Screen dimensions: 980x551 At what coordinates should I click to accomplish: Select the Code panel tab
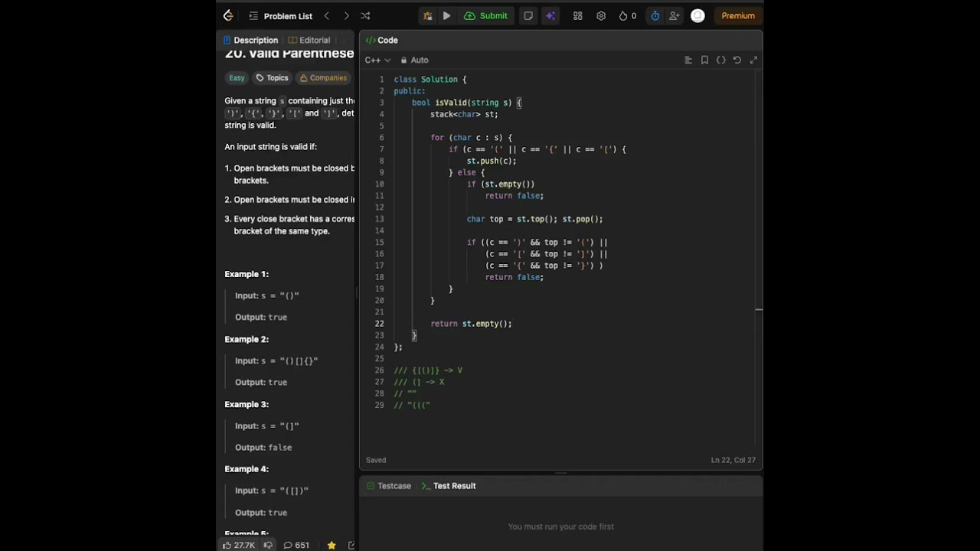[381, 41]
